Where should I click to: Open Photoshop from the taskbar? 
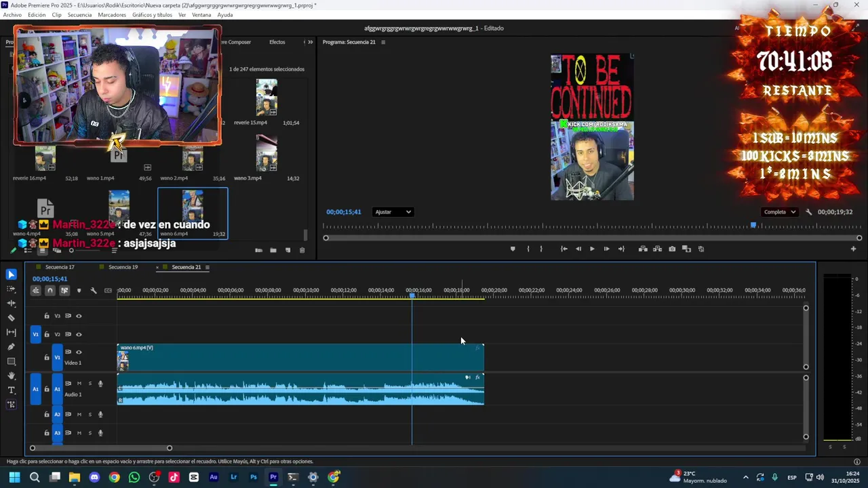254,477
